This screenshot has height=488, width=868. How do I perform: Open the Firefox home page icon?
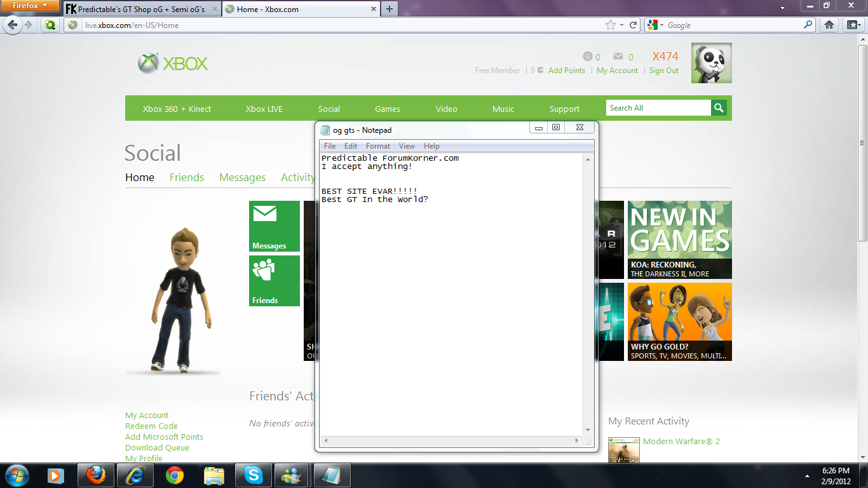tap(829, 25)
